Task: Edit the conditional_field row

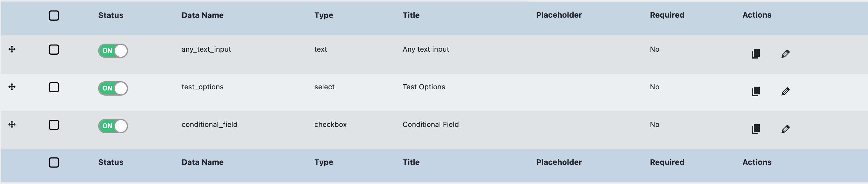Action: (785, 129)
